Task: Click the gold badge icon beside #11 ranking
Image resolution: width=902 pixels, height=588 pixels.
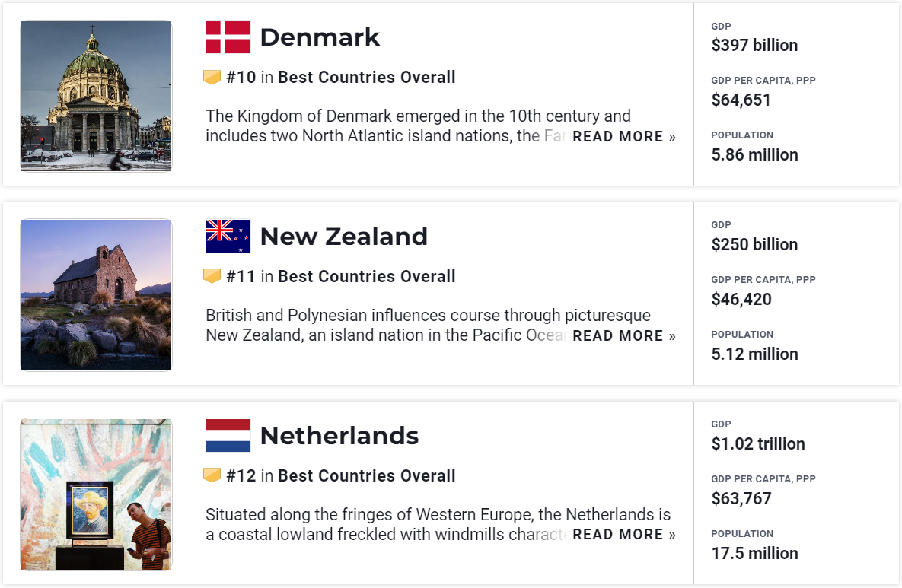Action: click(x=212, y=276)
